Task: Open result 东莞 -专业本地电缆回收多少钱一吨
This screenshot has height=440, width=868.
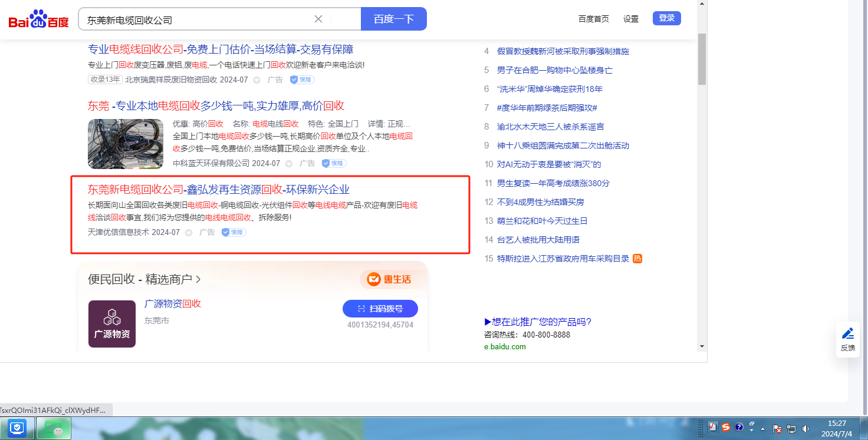Action: pyautogui.click(x=216, y=106)
